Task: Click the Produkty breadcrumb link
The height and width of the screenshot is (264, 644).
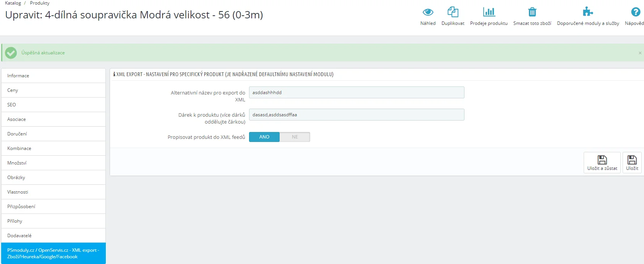Action: pos(40,3)
